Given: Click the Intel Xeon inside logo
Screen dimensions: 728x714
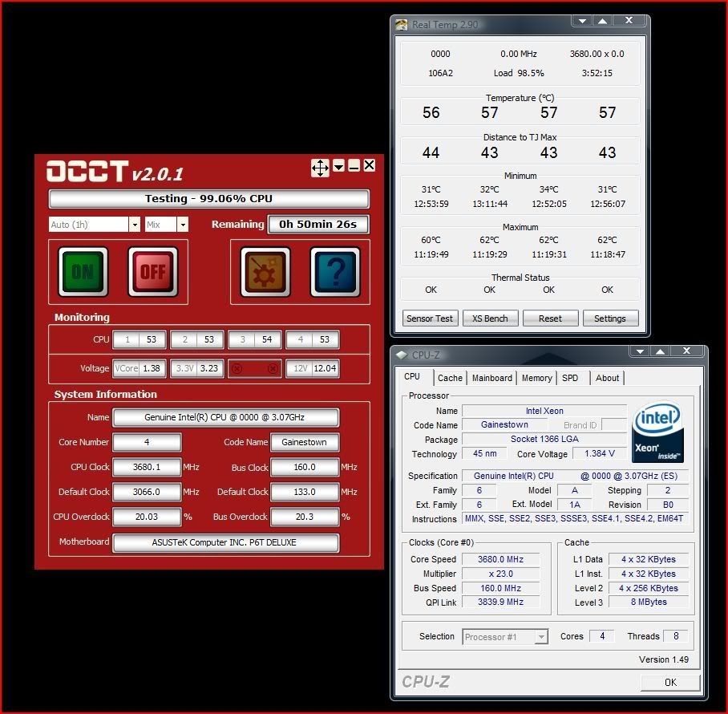Looking at the screenshot, I should pos(658,432).
